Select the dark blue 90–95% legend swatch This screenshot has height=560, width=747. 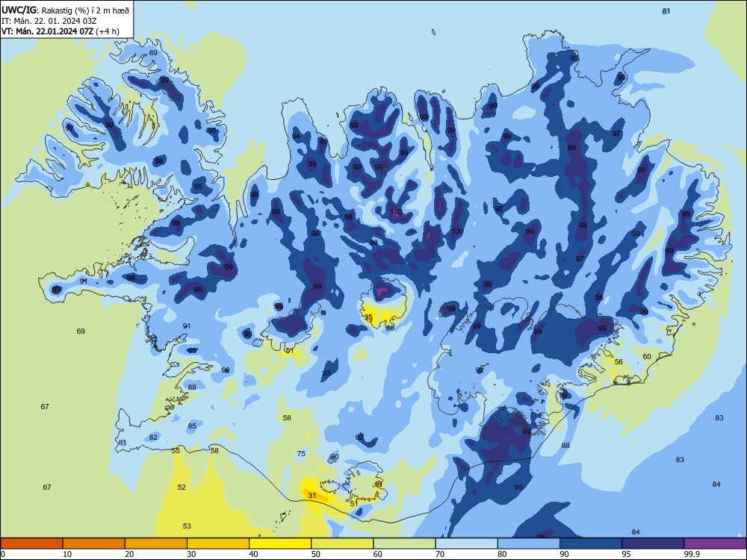pos(591,544)
